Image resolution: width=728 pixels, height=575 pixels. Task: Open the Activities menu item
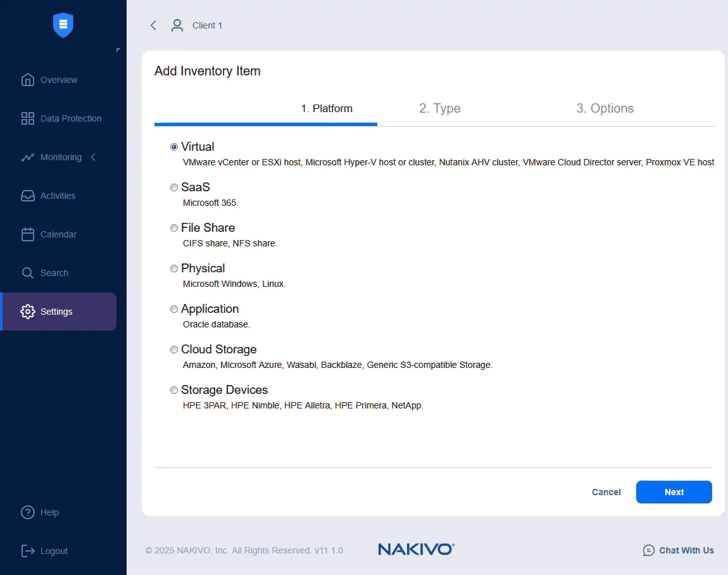click(58, 196)
